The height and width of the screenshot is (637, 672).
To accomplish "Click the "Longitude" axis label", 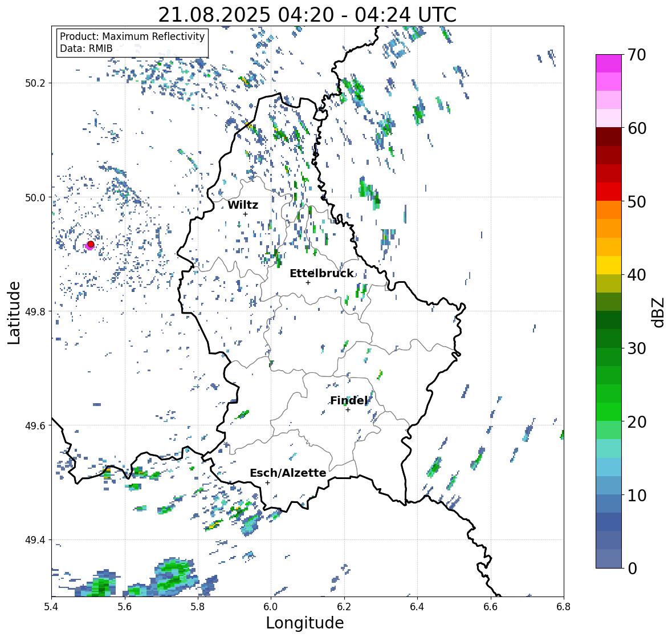I will [x=305, y=623].
